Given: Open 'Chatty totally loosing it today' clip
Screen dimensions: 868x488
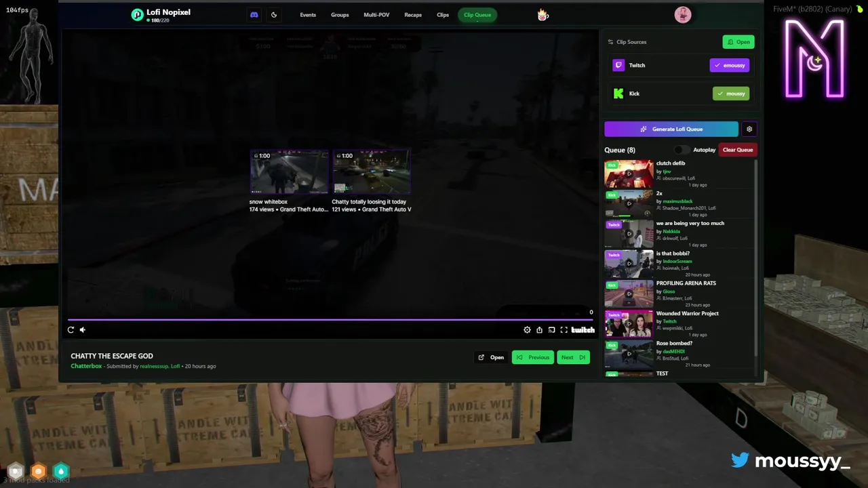Looking at the screenshot, I should pyautogui.click(x=372, y=181).
